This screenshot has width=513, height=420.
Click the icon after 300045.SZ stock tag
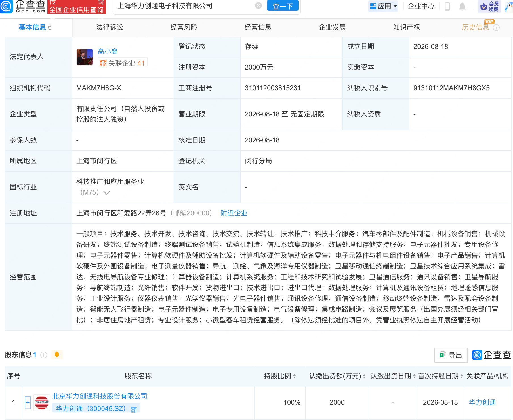pyautogui.click(x=134, y=409)
